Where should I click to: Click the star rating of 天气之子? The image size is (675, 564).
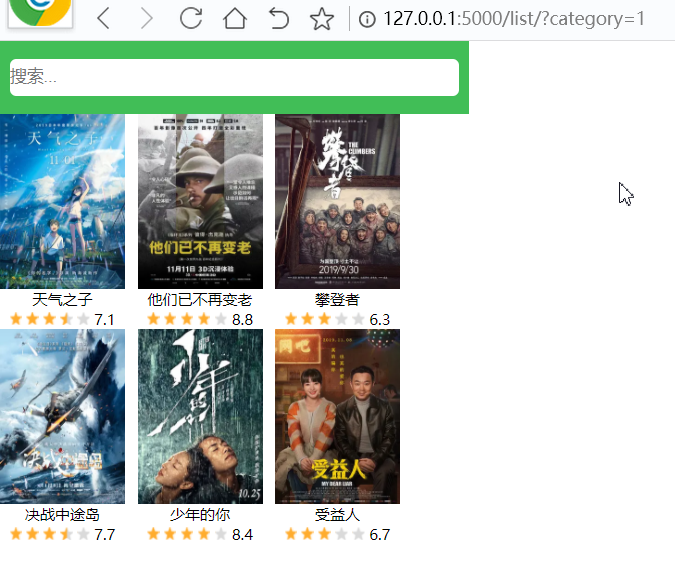point(50,319)
